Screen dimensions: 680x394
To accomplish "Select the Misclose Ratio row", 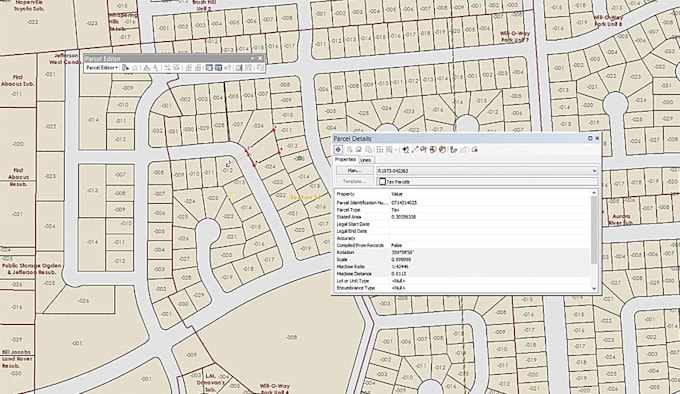I will pyautogui.click(x=463, y=267).
